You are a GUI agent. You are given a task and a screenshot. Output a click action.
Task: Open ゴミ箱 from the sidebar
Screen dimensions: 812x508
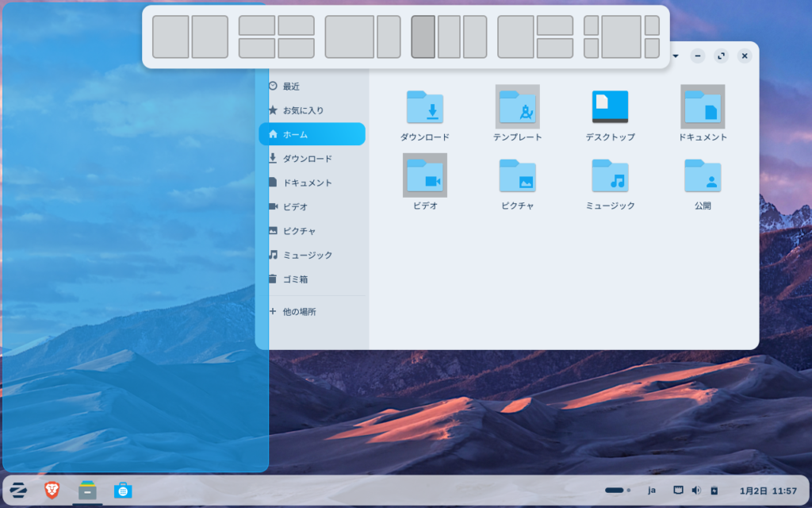click(x=295, y=279)
